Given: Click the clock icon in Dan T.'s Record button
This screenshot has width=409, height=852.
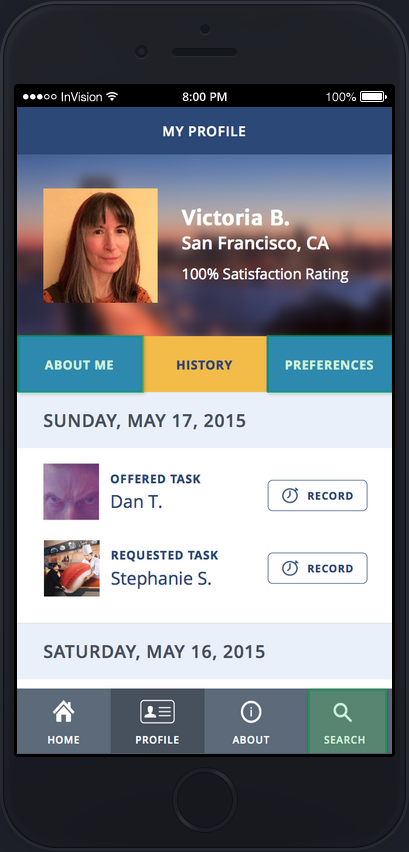Looking at the screenshot, I should point(290,496).
